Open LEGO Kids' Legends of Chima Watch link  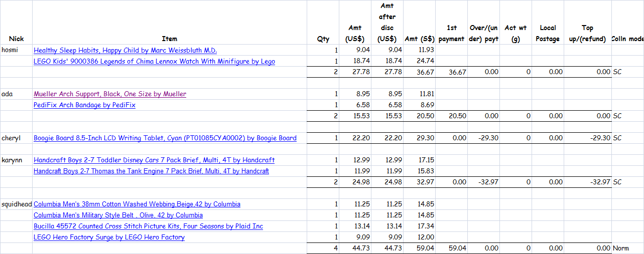(154, 61)
